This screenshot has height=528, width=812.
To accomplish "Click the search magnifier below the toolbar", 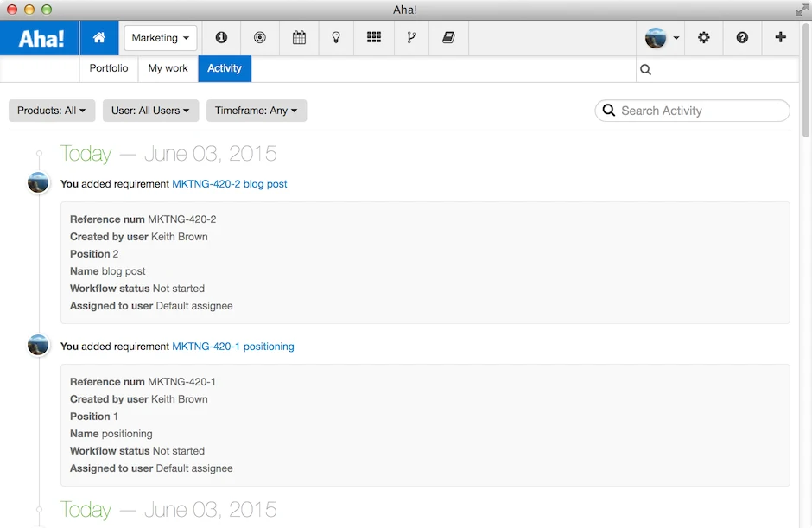I will (x=645, y=69).
